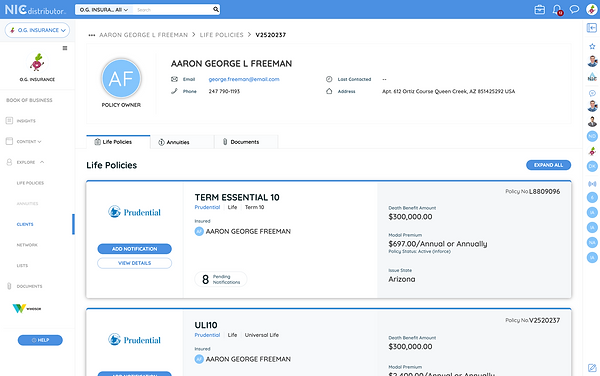Click the Documents sidebar icon

point(9,286)
